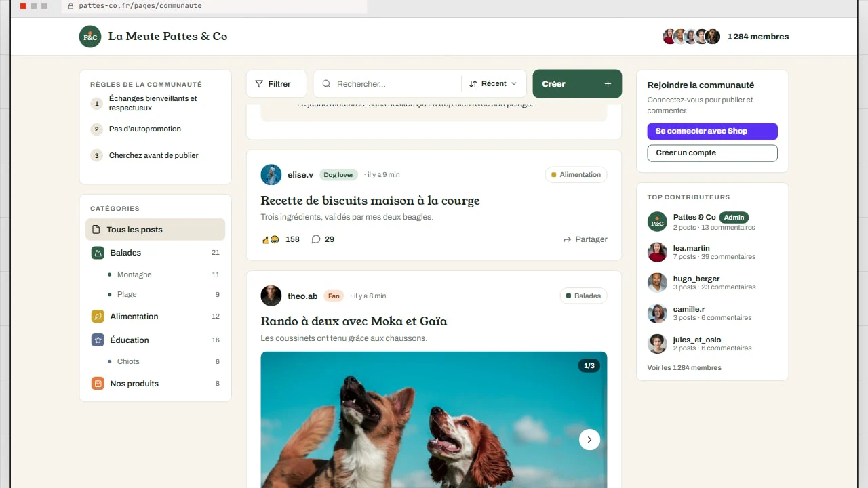Click elise.v's profile avatar
This screenshot has width=868, height=488.
tap(271, 175)
